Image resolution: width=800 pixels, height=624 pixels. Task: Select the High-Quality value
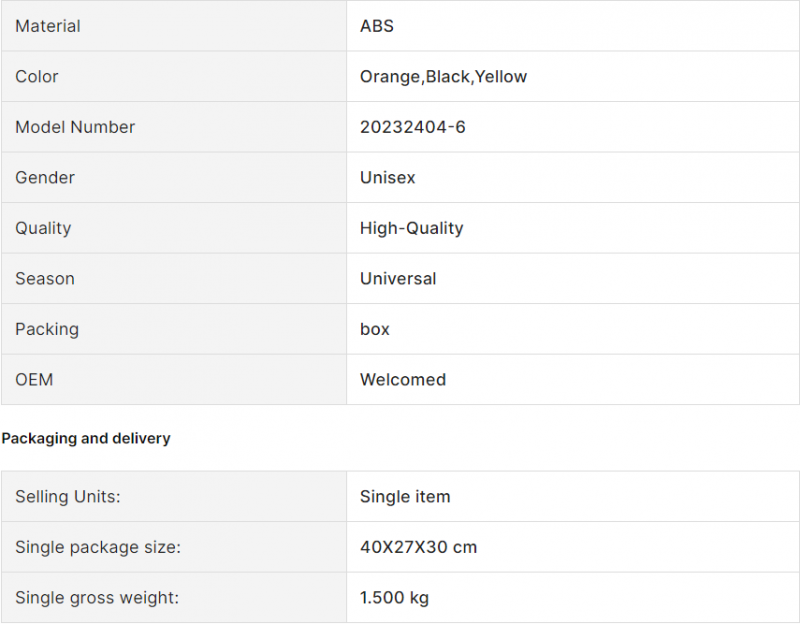(x=411, y=228)
